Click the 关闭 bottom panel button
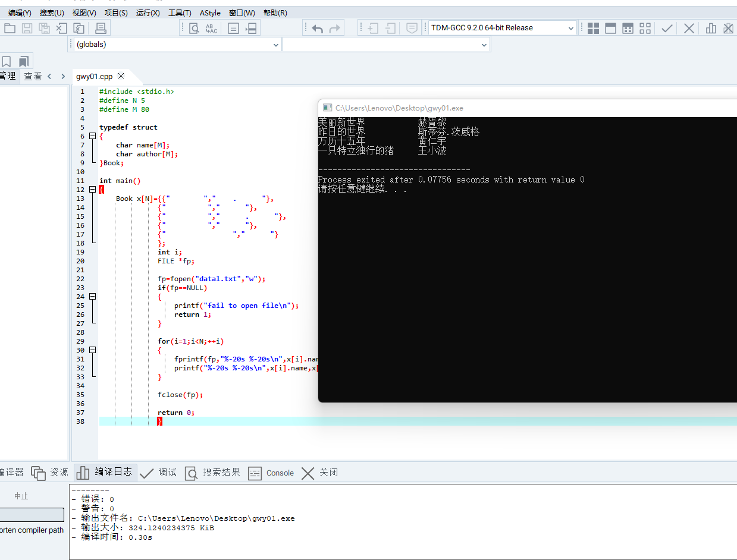The height and width of the screenshot is (560, 737). (x=319, y=473)
